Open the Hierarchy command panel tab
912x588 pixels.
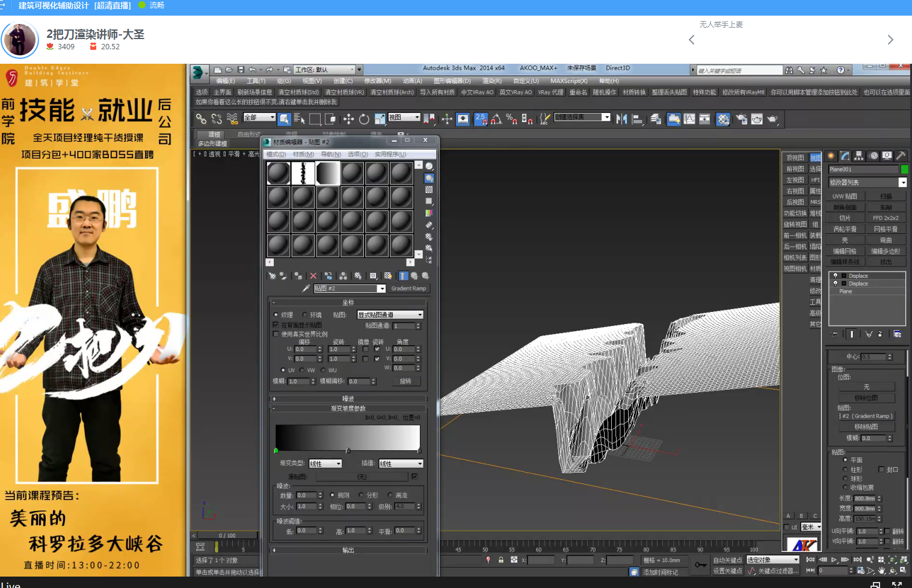[859, 156]
